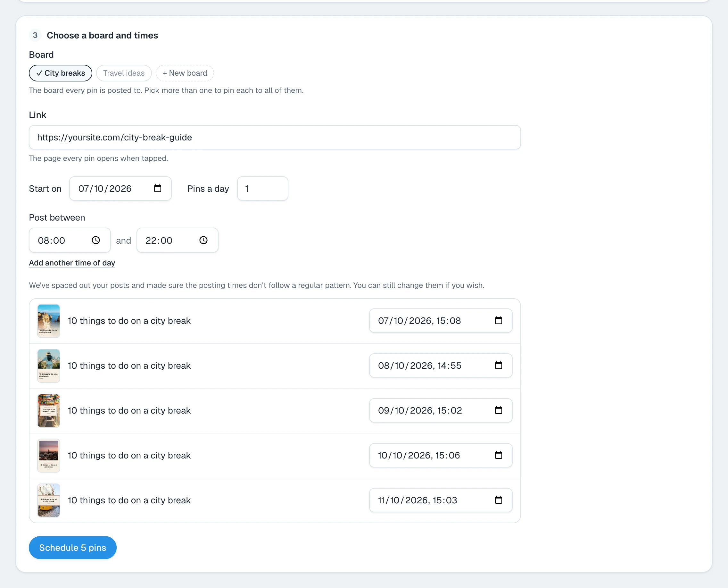
Task: Click the coastal cliffs pin thumbnail
Action: click(x=49, y=321)
